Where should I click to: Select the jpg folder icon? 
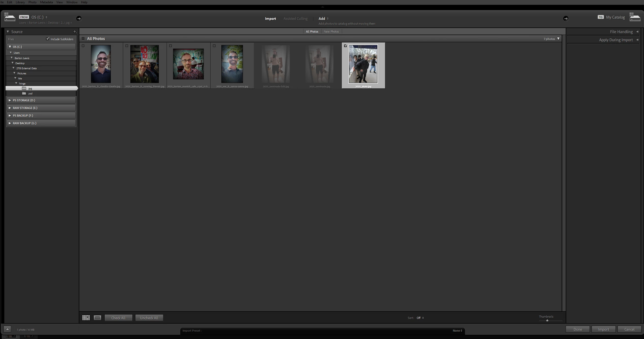(24, 88)
